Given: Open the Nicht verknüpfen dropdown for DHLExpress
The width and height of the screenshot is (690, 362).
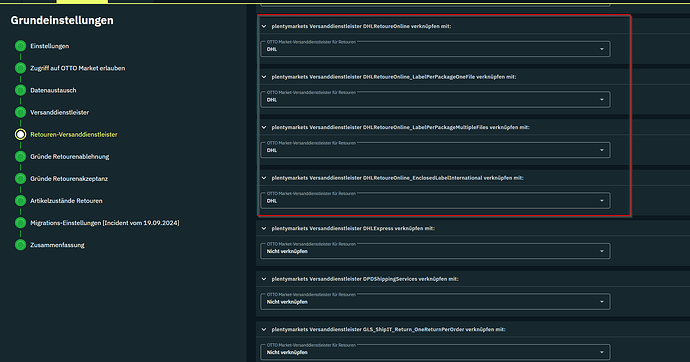Looking at the screenshot, I should (x=435, y=251).
